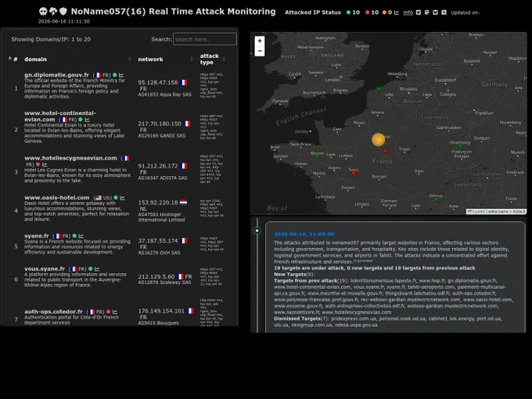Select IP address 153.92.220.18
The height and width of the screenshot is (399, 532).
[158, 203]
